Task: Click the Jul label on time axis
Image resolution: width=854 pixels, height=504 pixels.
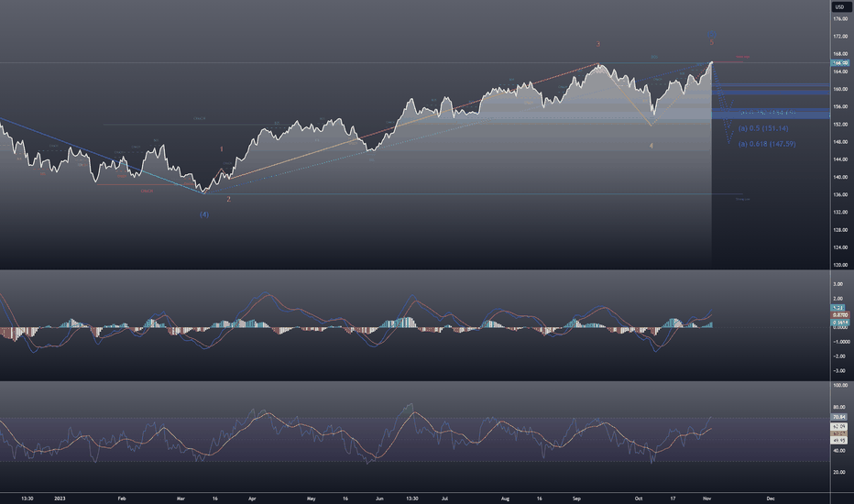Action: [x=444, y=499]
